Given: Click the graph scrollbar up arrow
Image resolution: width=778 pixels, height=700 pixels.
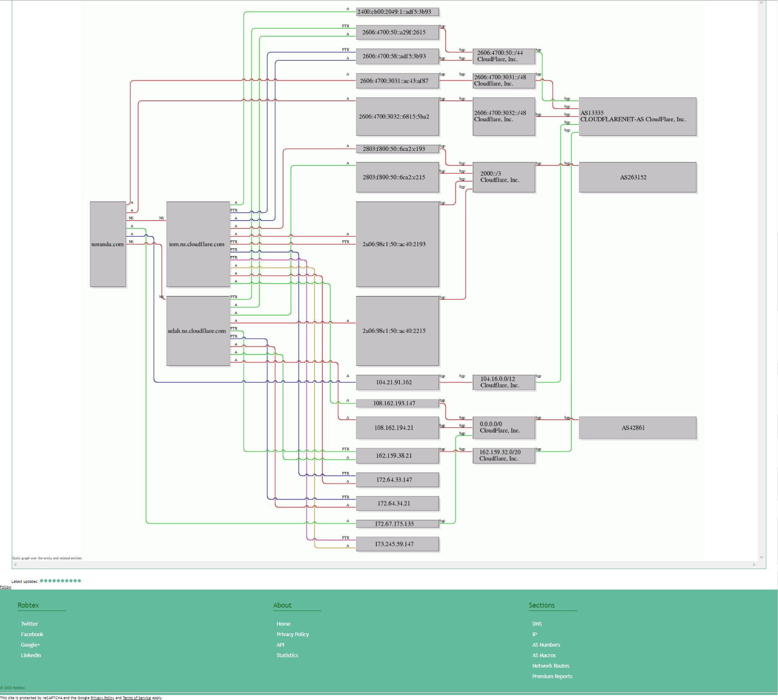Looking at the screenshot, I should click(x=761, y=3).
